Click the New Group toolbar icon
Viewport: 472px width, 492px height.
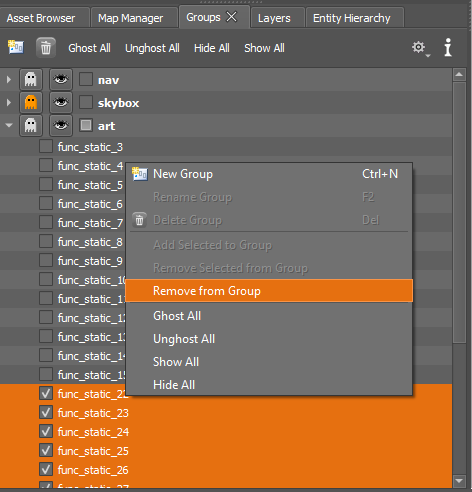click(x=16, y=47)
